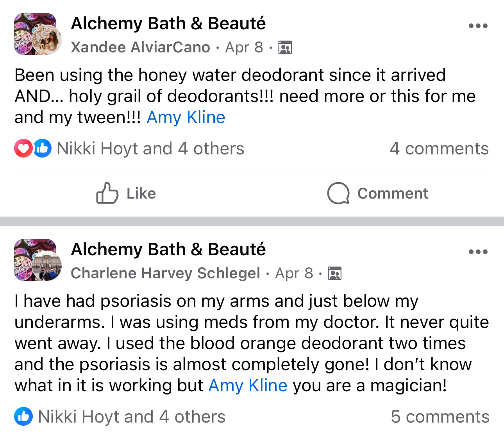Click the thumbs up reaction under second post
Viewport: 504px width, 439px height.
point(23,416)
